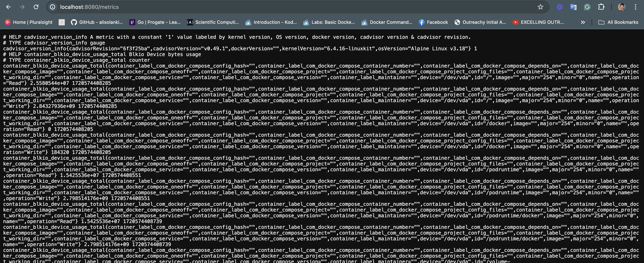Open Facebook bookmark

coord(434,22)
